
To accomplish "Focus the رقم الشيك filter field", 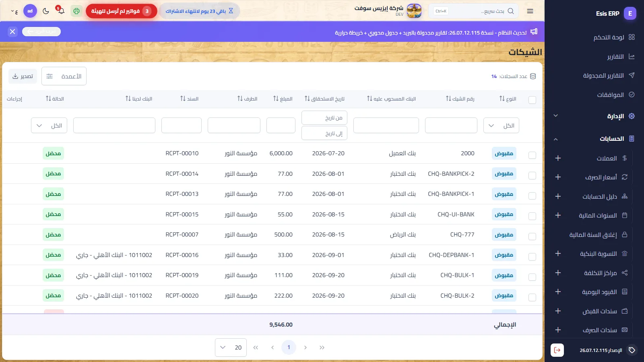I will click(451, 125).
